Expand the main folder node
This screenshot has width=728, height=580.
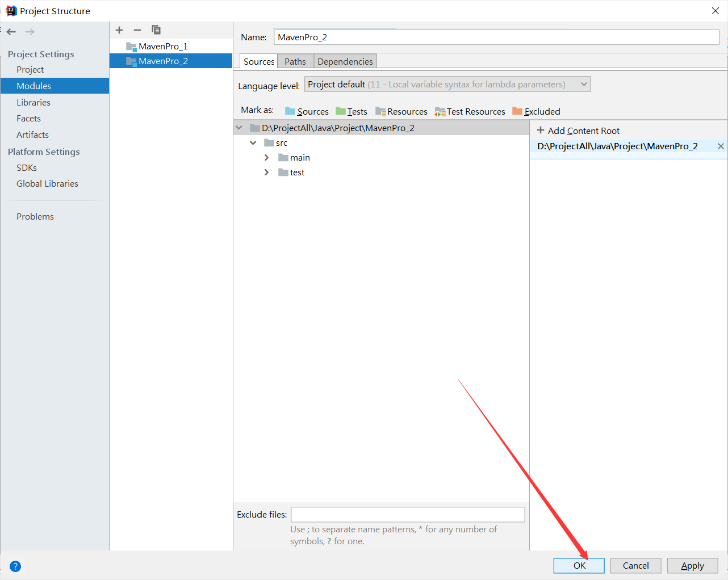pos(267,158)
